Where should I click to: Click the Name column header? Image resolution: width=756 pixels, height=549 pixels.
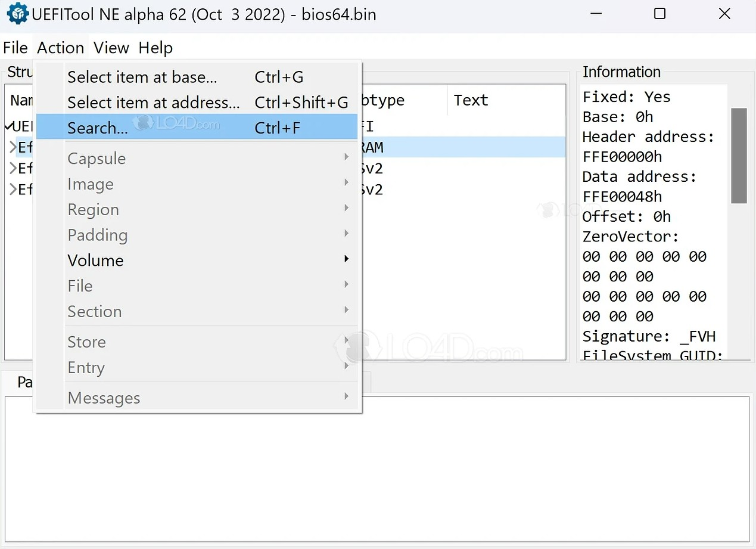[x=20, y=100]
